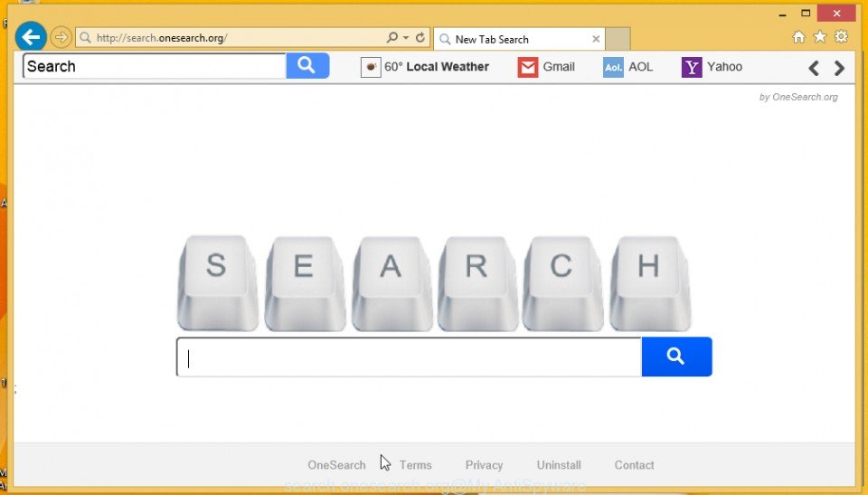
Task: Click the large blue search button
Action: [676, 357]
